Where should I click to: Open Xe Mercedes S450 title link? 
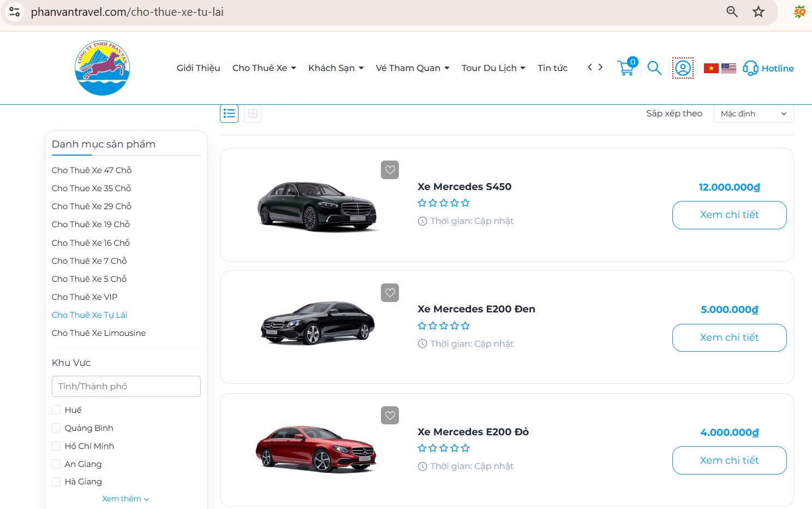(x=464, y=186)
